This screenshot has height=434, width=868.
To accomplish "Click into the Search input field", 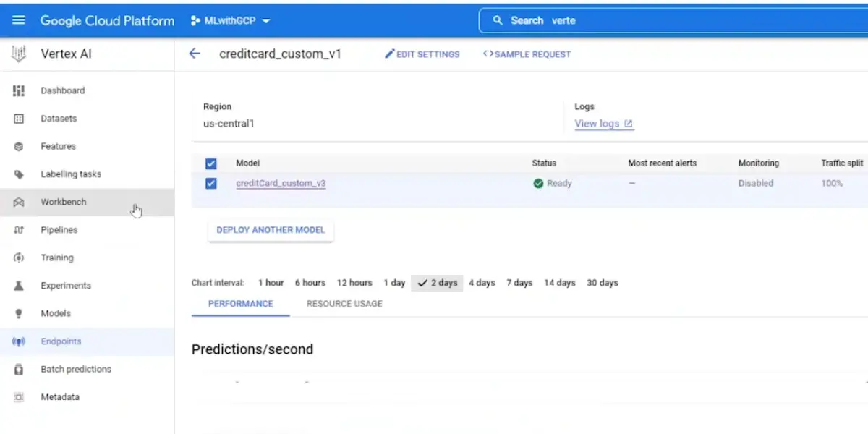I will (x=673, y=20).
